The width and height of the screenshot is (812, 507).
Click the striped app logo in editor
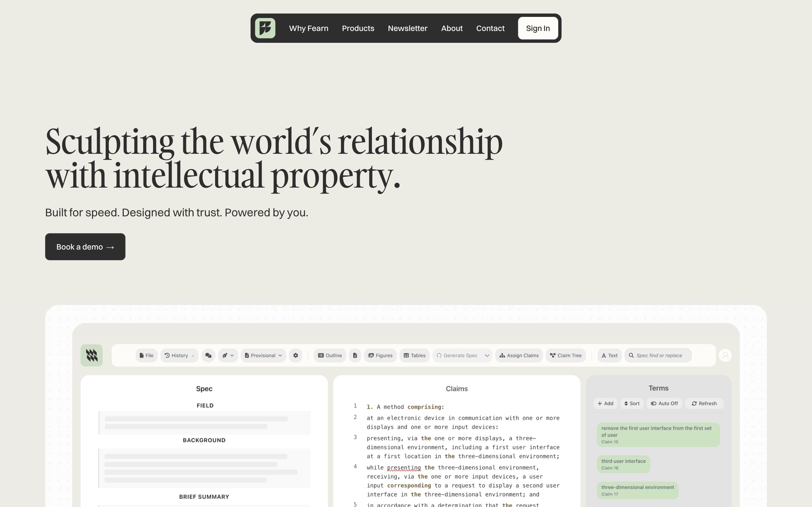point(92,355)
